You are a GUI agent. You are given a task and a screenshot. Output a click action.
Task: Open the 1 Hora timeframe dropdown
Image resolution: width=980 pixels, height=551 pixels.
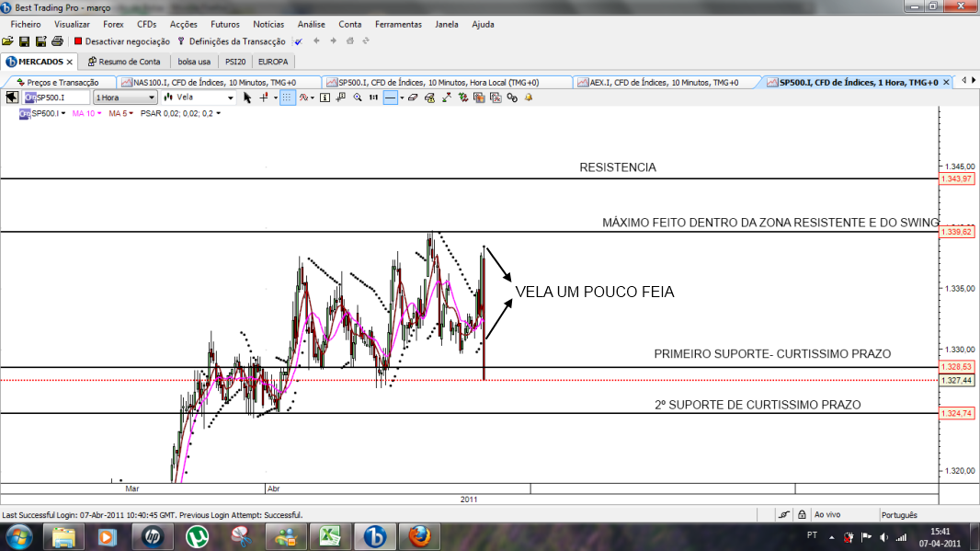(x=124, y=98)
